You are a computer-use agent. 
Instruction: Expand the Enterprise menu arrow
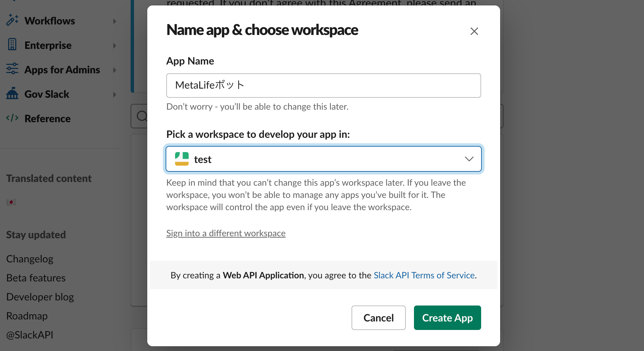(115, 45)
